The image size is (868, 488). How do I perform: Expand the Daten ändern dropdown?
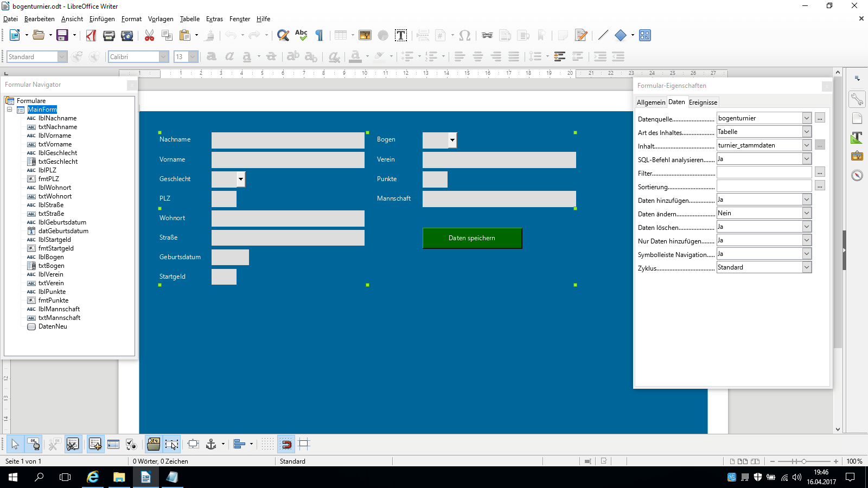(807, 213)
